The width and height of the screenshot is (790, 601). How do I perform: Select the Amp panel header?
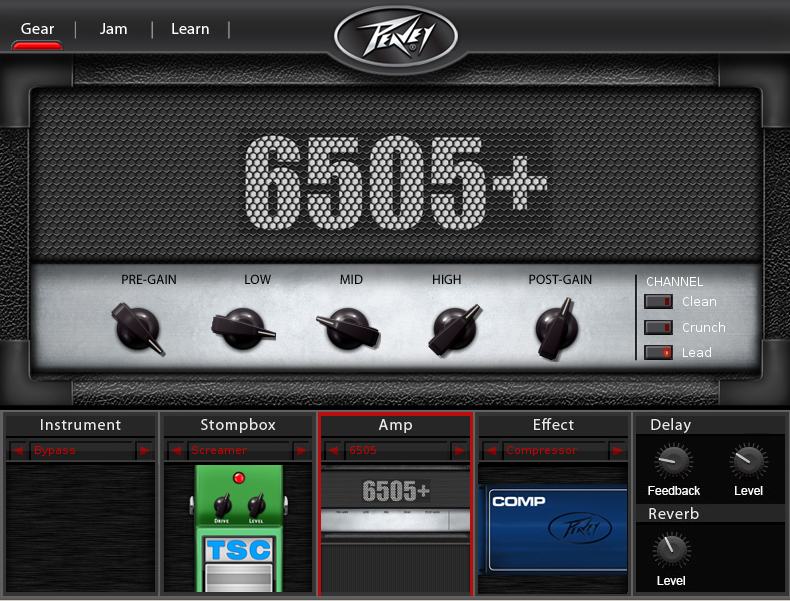click(396, 425)
